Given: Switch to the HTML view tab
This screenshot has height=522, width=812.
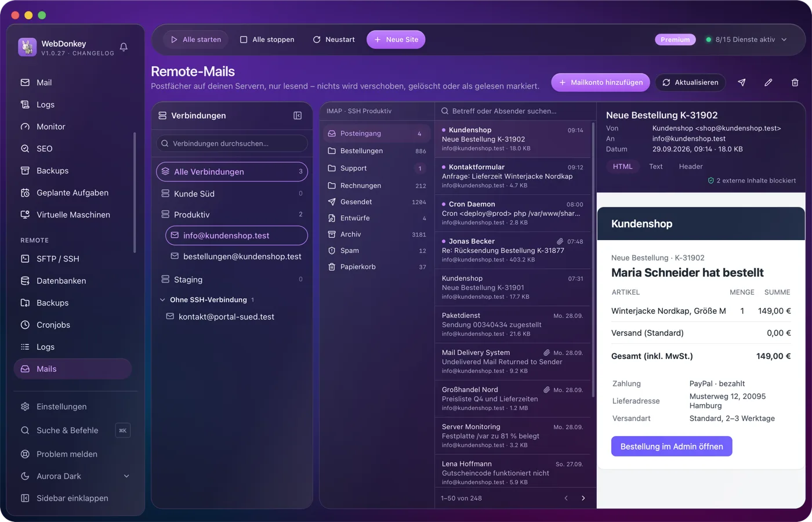Looking at the screenshot, I should [x=623, y=166].
